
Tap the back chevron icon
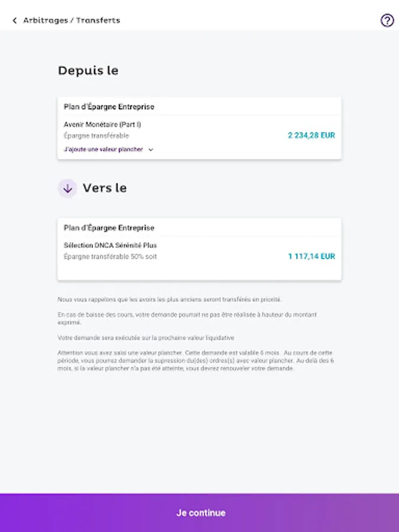coord(14,21)
